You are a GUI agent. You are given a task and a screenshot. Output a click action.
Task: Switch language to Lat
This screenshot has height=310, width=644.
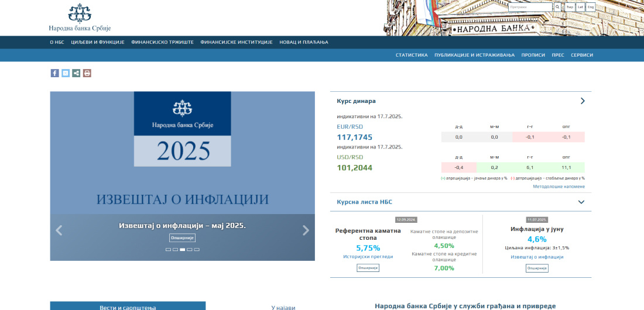point(580,7)
